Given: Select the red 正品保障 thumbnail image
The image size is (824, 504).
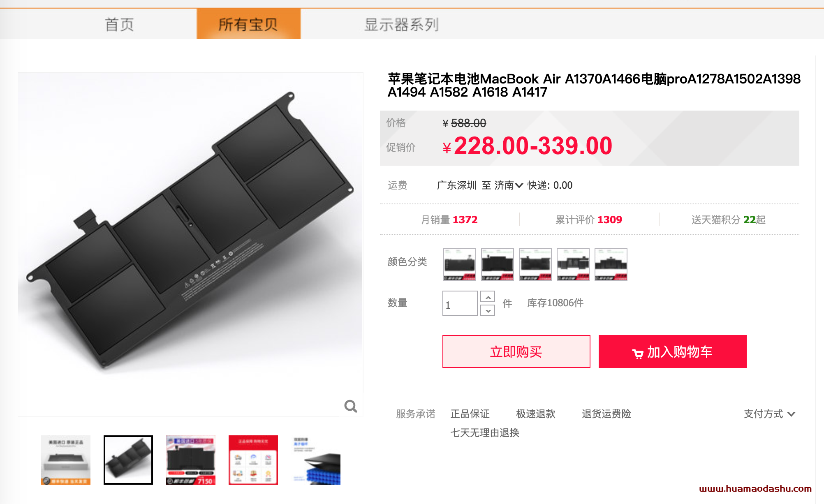Looking at the screenshot, I should pos(253,460).
